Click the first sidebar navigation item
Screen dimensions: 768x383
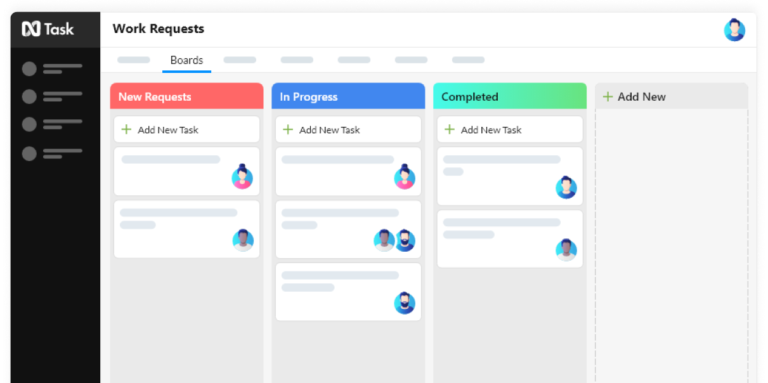pyautogui.click(x=52, y=69)
